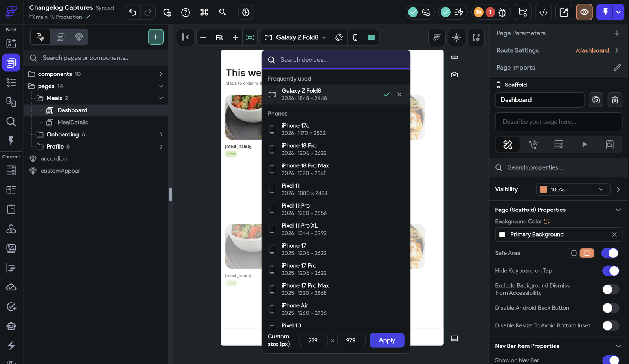Toggle Hide Keyboard on Tap switch
The image size is (629, 364).
pyautogui.click(x=610, y=271)
